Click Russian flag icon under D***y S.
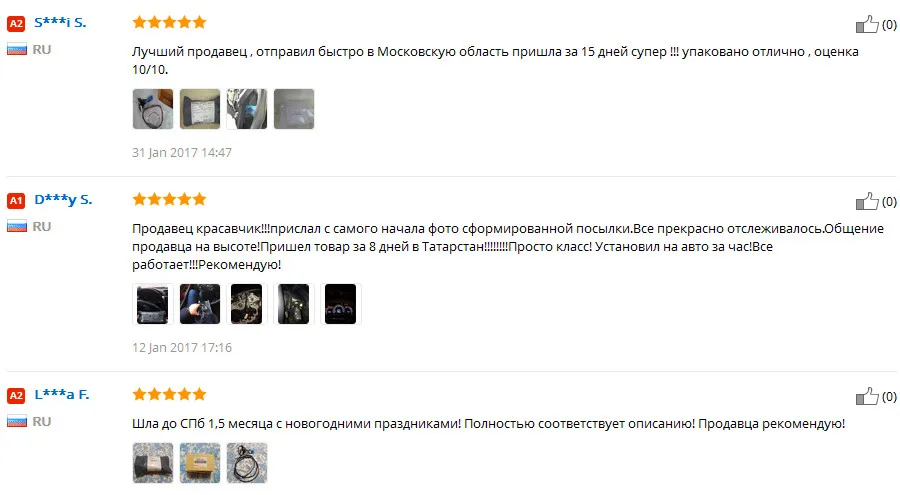Image resolution: width=900 pixels, height=495 pixels. click(x=17, y=226)
